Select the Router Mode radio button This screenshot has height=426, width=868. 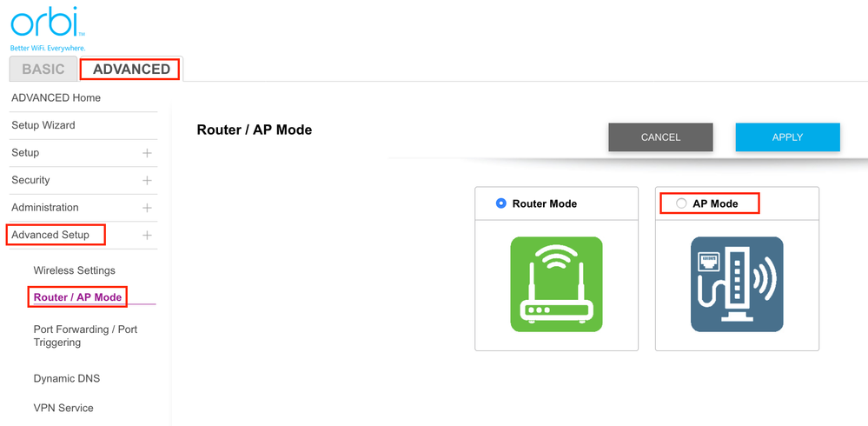tap(501, 203)
